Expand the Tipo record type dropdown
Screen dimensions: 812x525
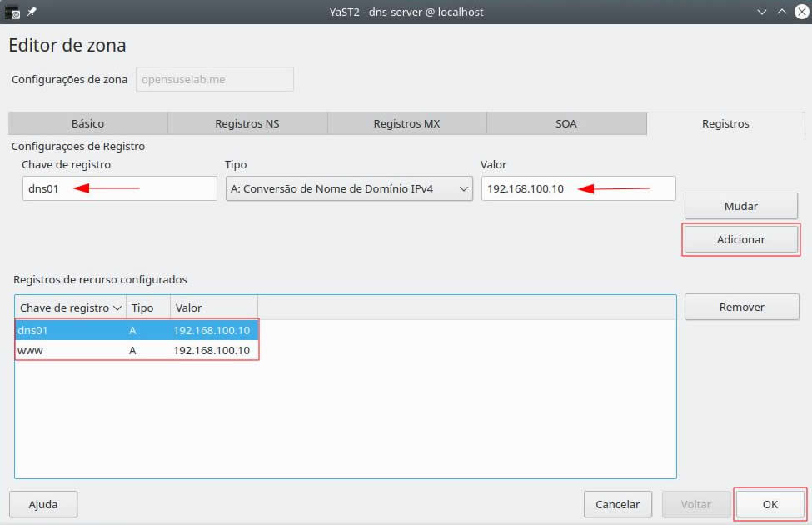point(349,188)
